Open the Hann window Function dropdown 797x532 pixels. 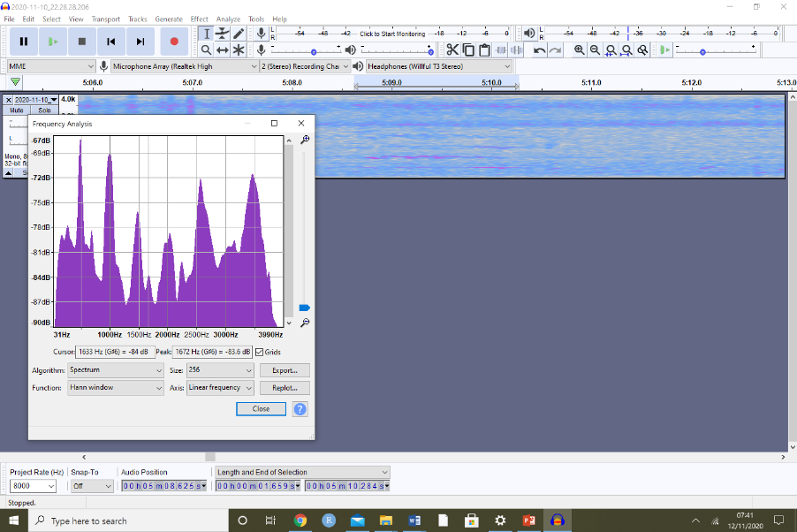click(x=116, y=388)
